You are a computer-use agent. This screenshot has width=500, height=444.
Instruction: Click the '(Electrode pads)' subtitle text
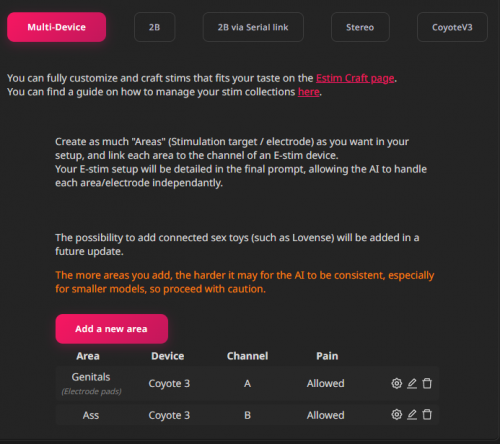click(x=91, y=391)
